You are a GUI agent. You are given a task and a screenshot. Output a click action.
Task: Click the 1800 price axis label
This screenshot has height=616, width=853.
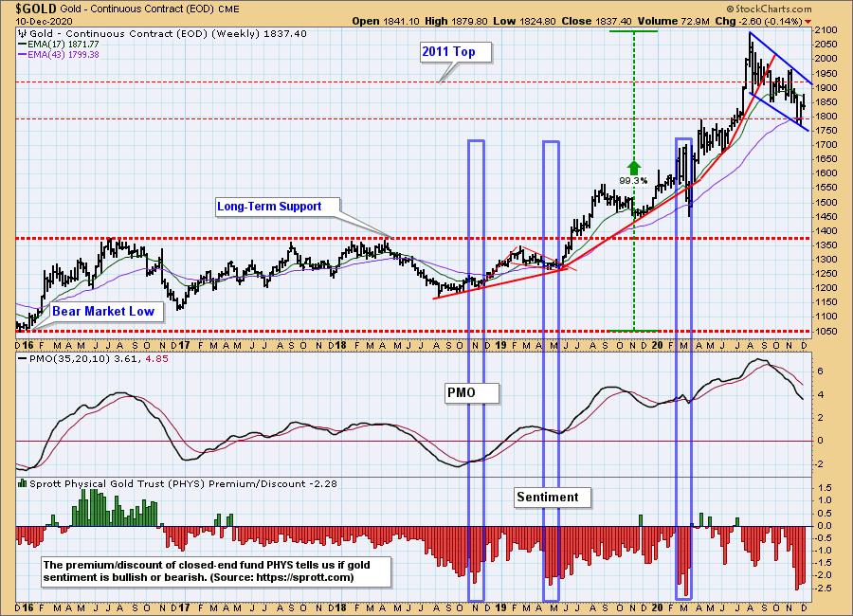(x=826, y=116)
